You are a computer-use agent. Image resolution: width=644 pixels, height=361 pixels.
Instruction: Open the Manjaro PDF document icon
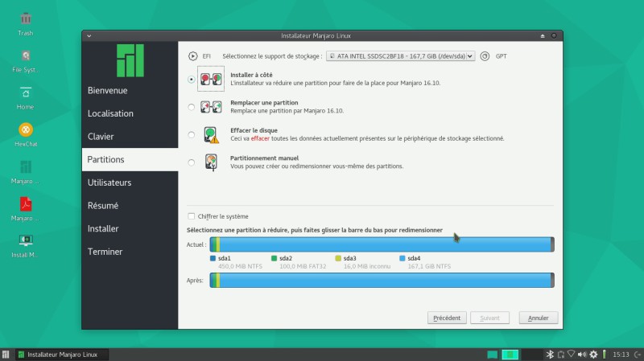26,204
